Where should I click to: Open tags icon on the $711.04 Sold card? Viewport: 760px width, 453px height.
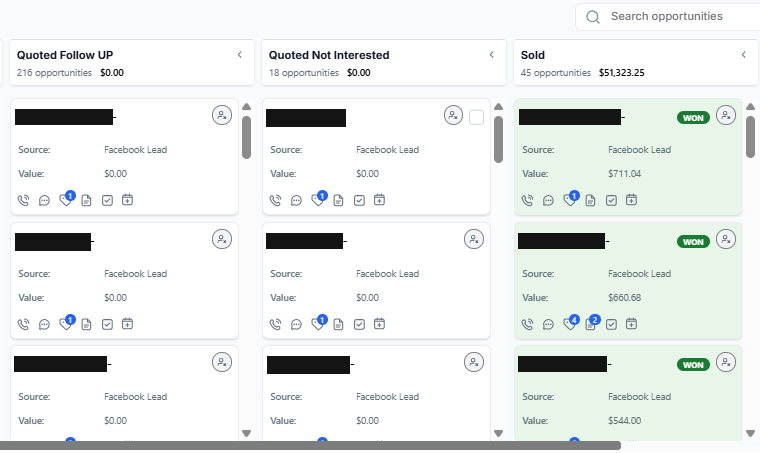(570, 200)
